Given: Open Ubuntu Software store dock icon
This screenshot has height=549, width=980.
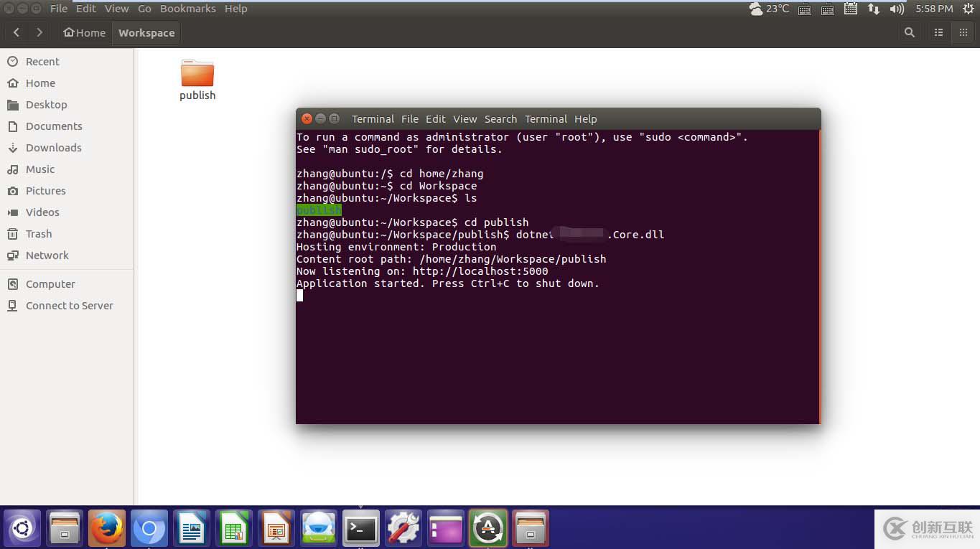Looking at the screenshot, I should click(x=319, y=530).
